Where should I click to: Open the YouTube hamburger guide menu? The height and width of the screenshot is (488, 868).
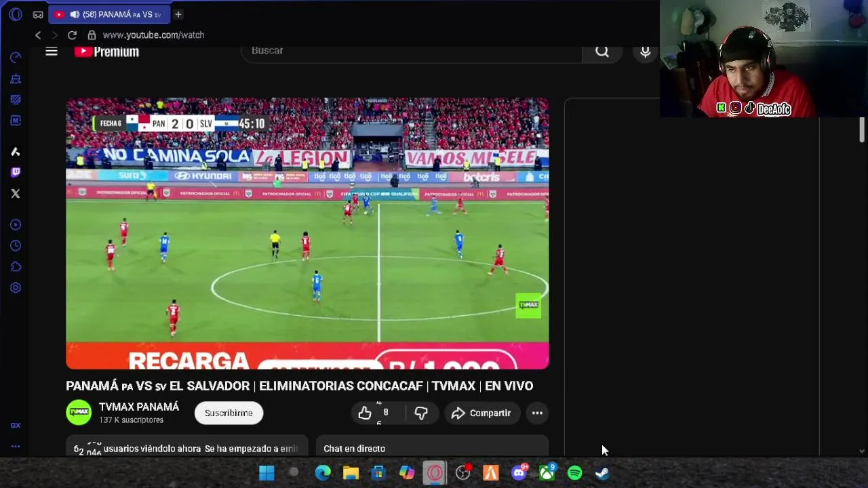tap(52, 52)
